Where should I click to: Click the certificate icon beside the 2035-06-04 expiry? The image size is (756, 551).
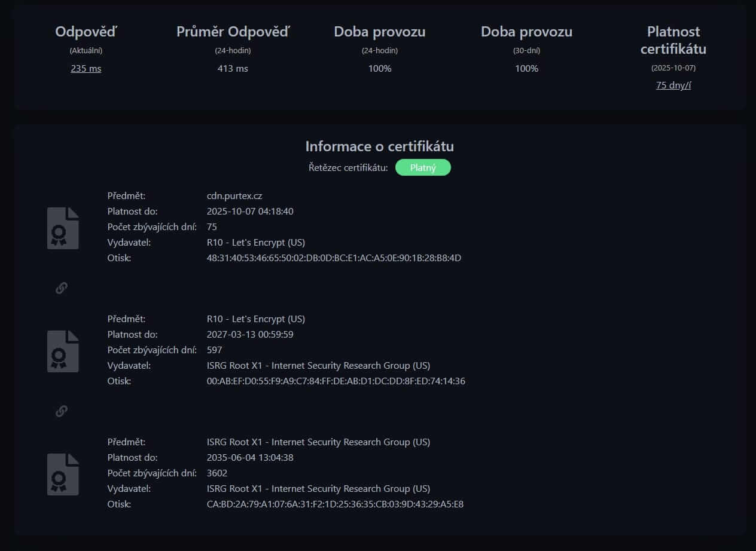pyautogui.click(x=63, y=474)
